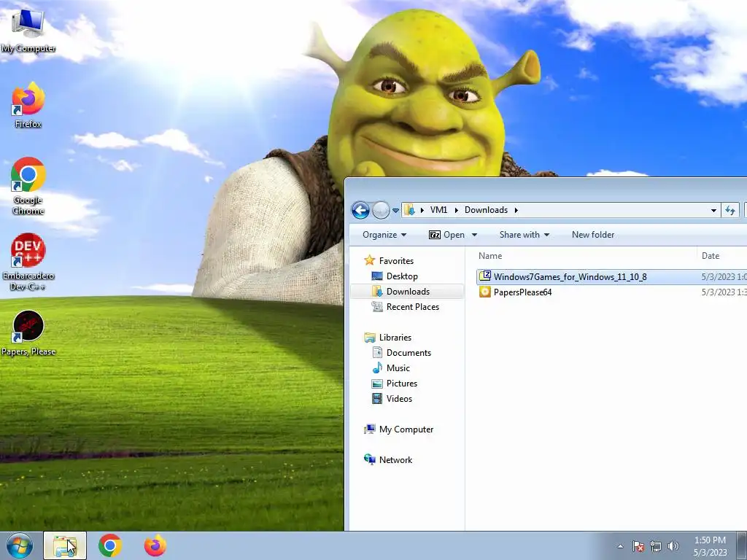The height and width of the screenshot is (560, 747).
Task: Select the Windows7Games_for_Windows_11_10_8 file
Action: 612,276
